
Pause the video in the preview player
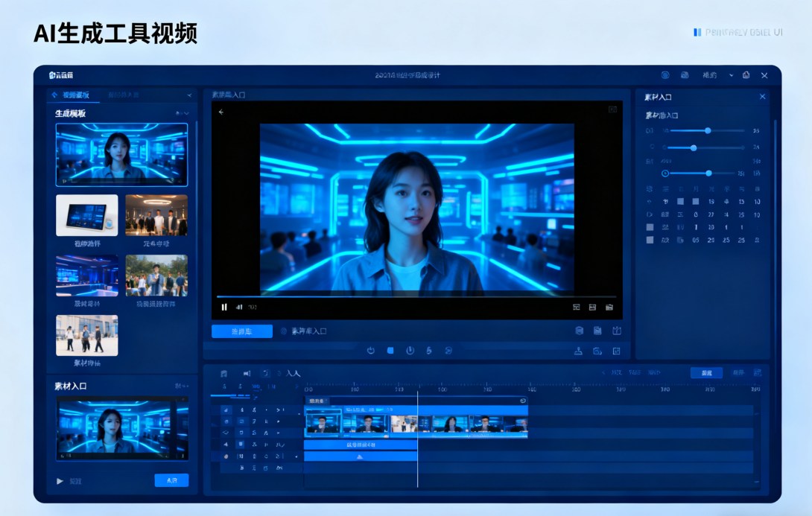[224, 307]
